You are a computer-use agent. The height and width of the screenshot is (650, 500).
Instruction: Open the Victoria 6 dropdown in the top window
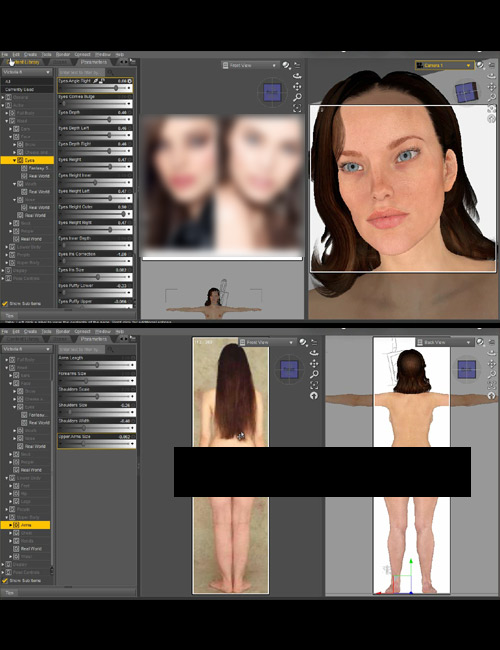27,72
